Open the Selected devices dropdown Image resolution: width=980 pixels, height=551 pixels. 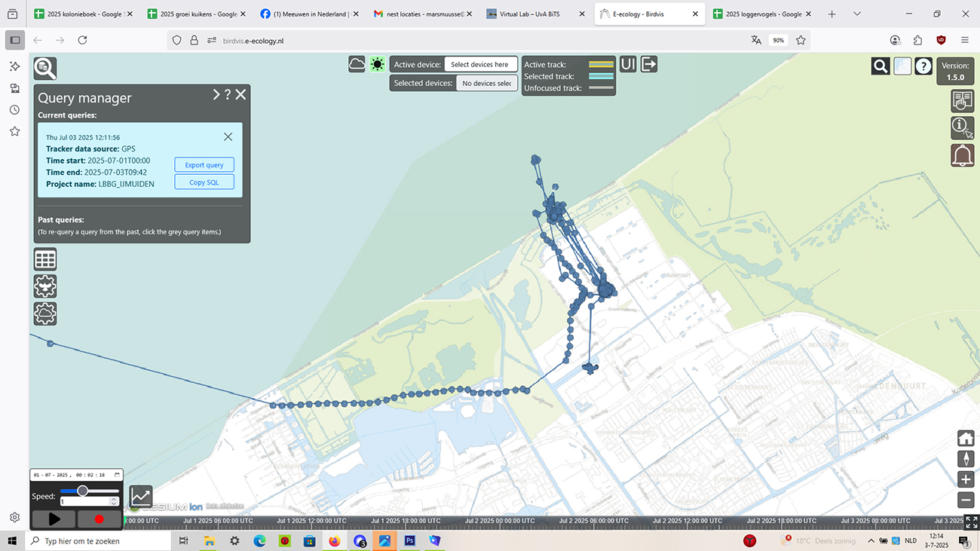point(486,83)
